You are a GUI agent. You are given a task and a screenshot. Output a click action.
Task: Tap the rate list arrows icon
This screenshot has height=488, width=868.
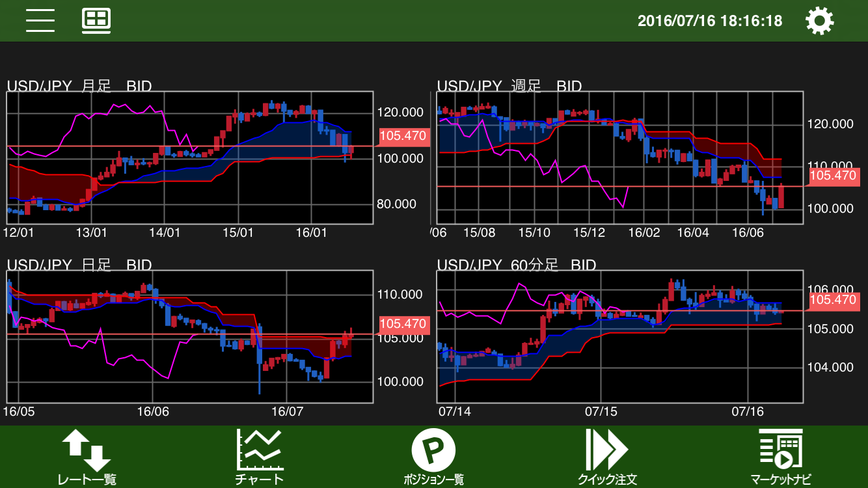(87, 449)
